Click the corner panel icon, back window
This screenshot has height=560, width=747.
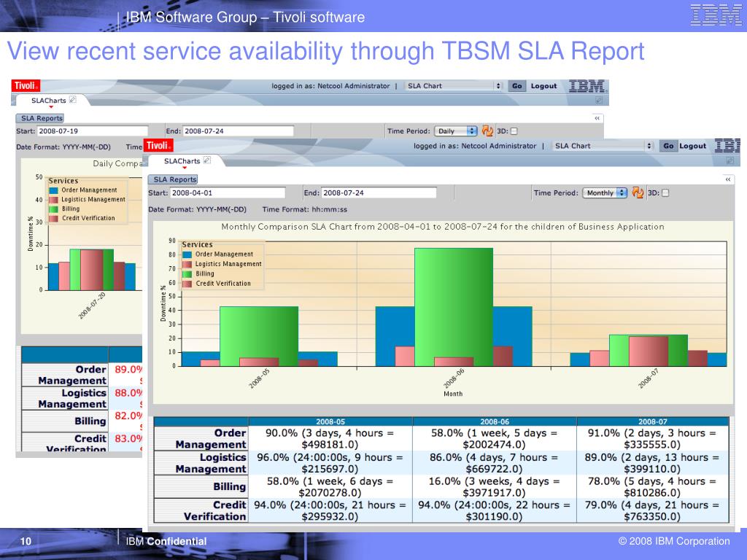point(599,100)
